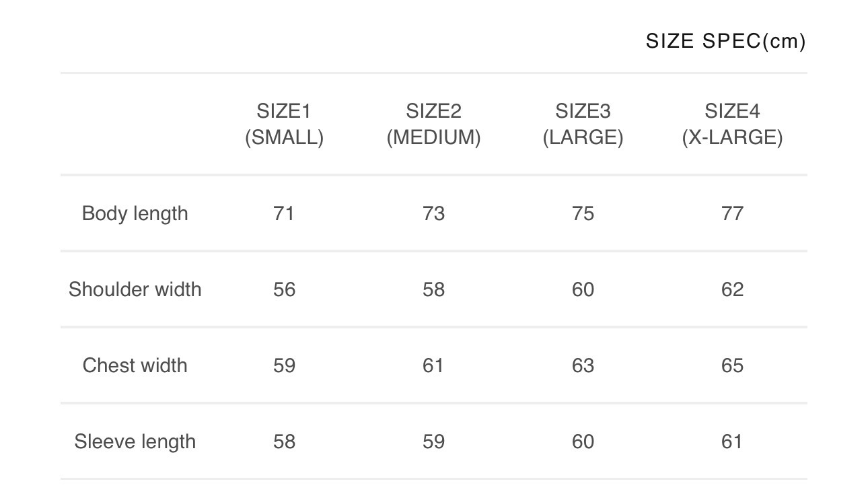Click the Chest width row label
This screenshot has width=868, height=498.
(135, 365)
